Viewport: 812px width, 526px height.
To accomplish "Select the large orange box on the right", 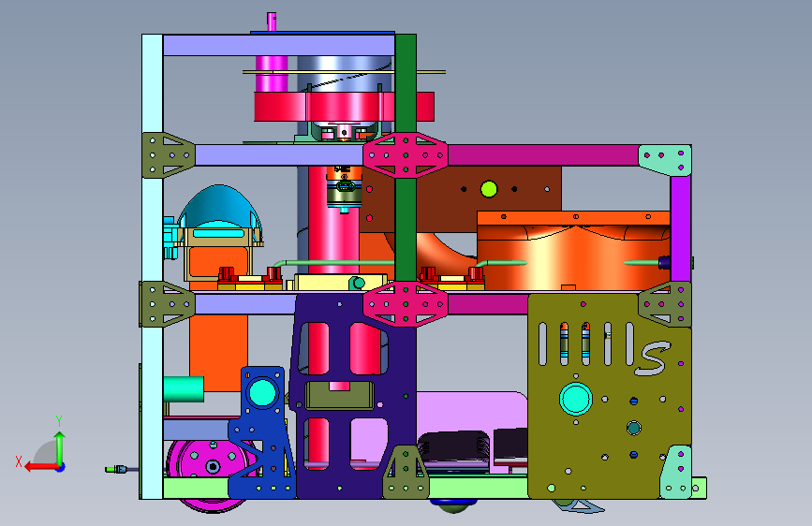I will 573,251.
